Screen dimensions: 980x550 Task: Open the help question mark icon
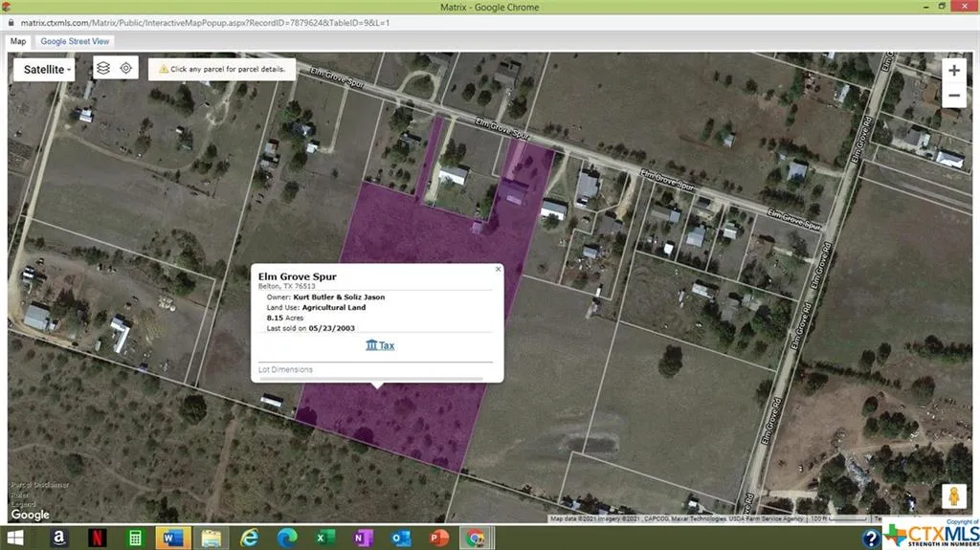tap(871, 538)
